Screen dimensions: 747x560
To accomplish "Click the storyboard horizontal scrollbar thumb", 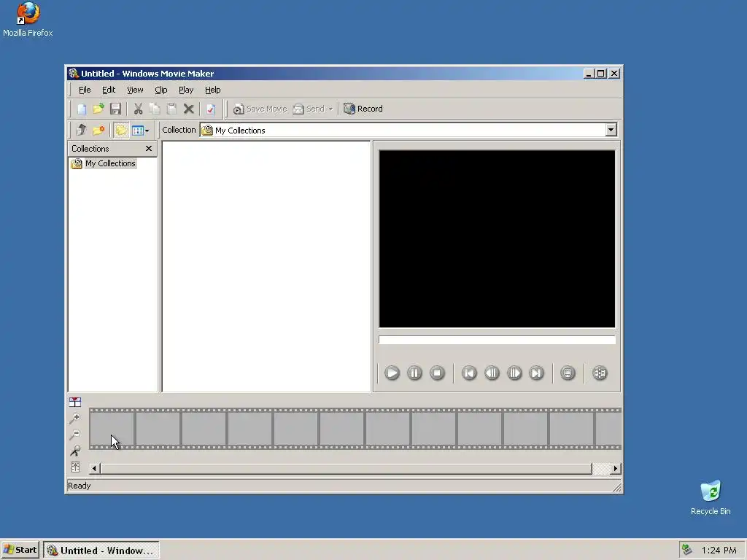I will point(347,469).
